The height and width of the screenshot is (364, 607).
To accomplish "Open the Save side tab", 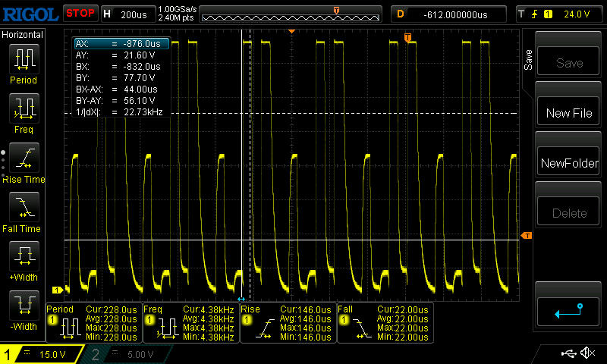I will click(527, 60).
